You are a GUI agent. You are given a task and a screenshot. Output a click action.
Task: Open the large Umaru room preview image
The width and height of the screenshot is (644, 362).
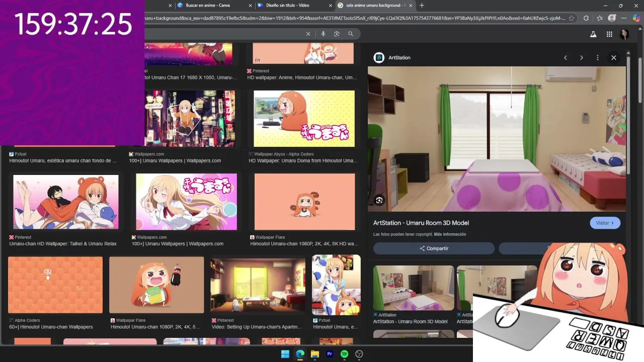[497, 139]
